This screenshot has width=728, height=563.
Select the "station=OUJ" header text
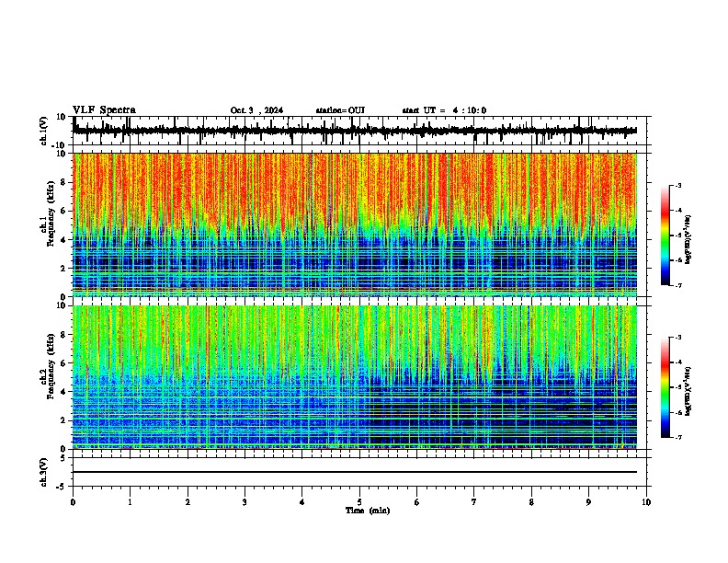(340, 110)
